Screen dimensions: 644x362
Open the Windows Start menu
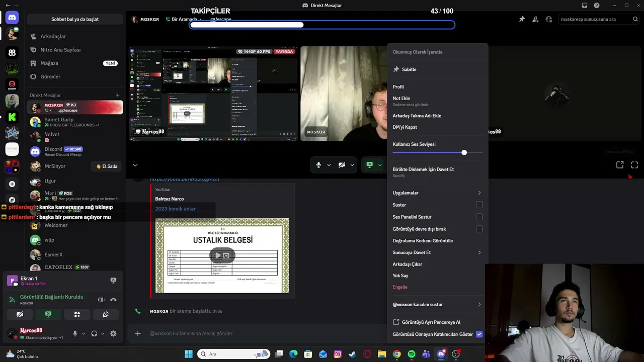click(x=189, y=354)
